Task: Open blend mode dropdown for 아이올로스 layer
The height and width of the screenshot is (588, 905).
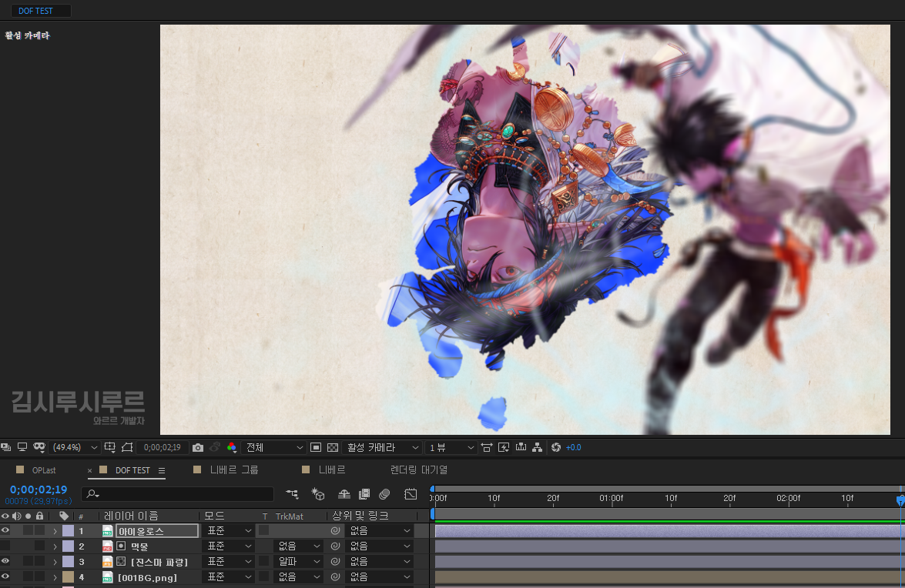Action: pyautogui.click(x=229, y=530)
